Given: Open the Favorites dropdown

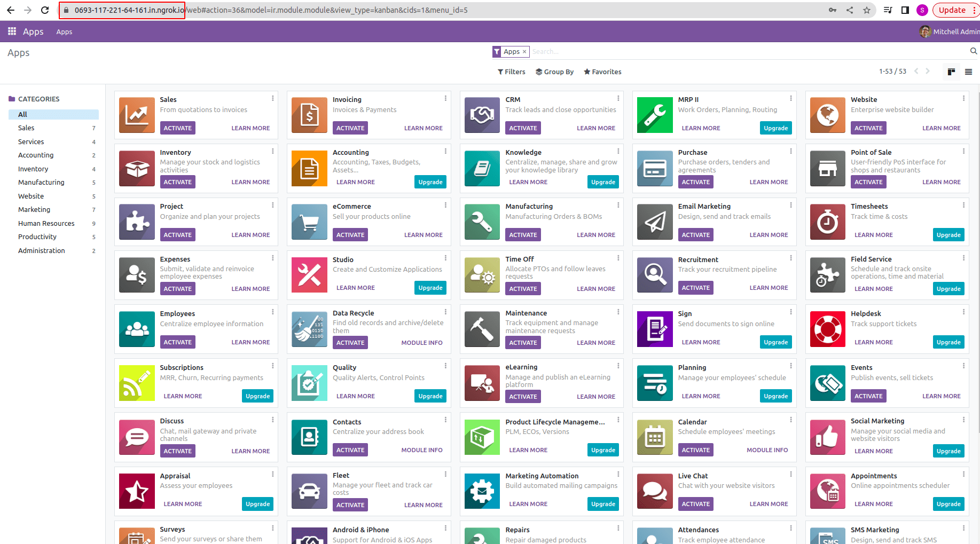Looking at the screenshot, I should [602, 72].
